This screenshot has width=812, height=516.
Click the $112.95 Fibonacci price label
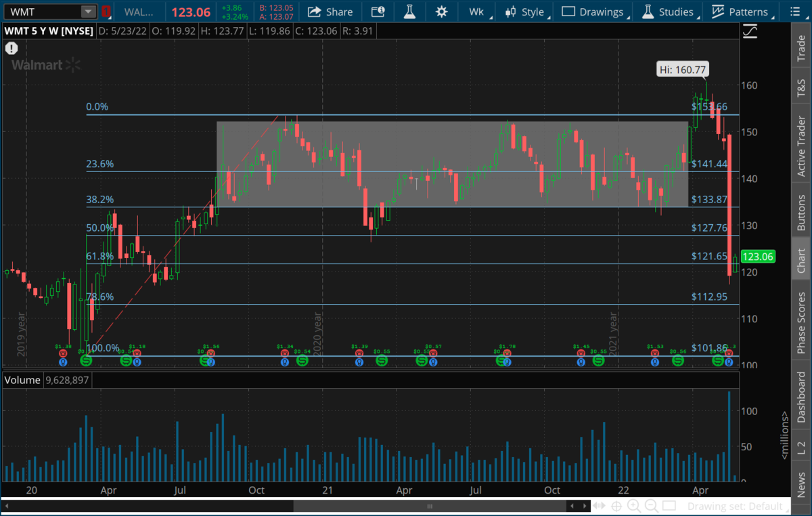(x=709, y=297)
